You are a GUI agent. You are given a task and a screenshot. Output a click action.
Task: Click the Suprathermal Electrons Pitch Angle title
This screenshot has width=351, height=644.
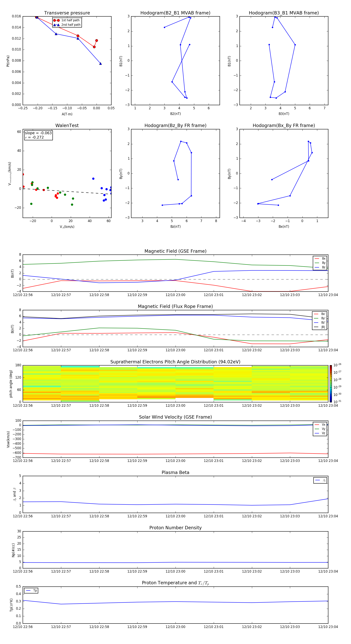pyautogui.click(x=175, y=362)
